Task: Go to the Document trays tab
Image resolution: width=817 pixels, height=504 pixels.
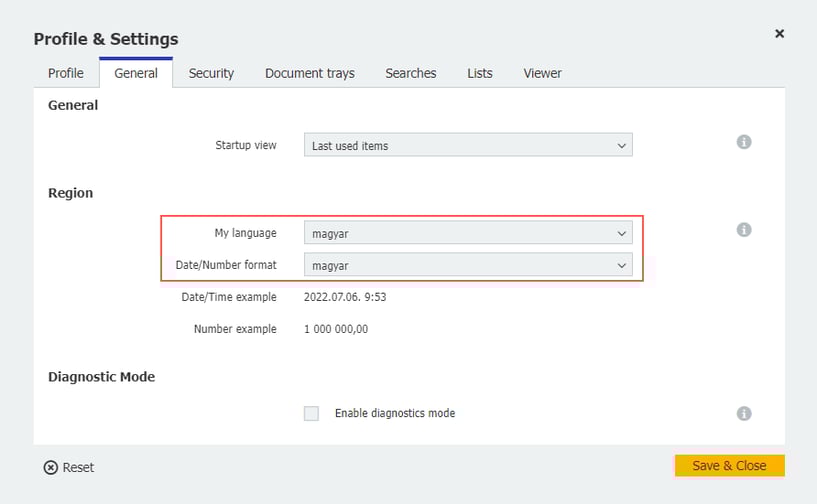Action: (x=309, y=73)
